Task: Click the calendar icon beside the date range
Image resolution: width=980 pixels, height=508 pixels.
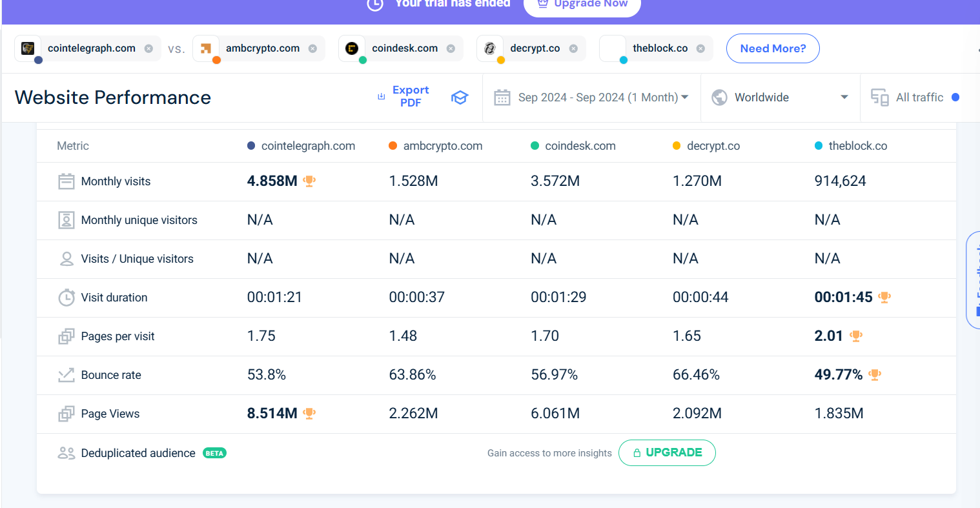Action: coord(502,97)
